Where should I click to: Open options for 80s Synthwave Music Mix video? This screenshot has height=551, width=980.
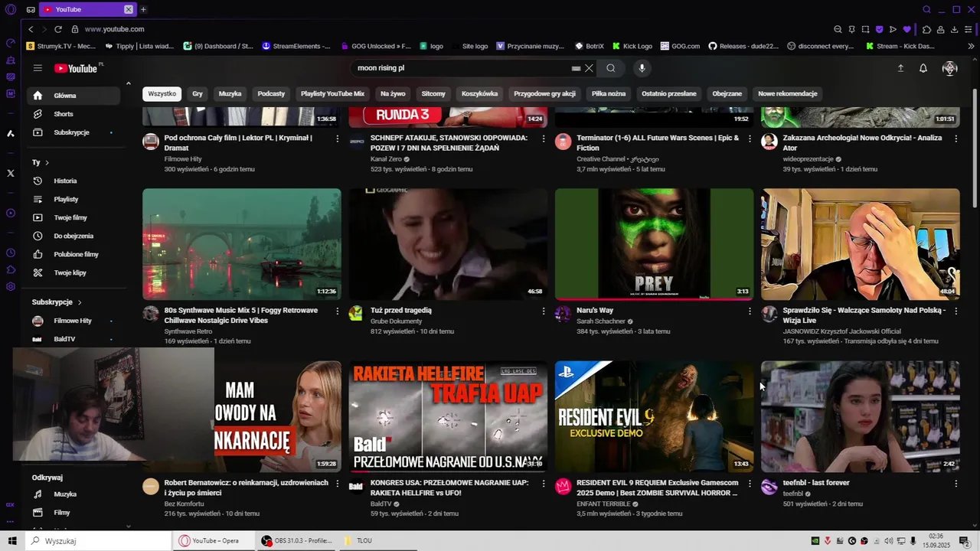coord(338,311)
